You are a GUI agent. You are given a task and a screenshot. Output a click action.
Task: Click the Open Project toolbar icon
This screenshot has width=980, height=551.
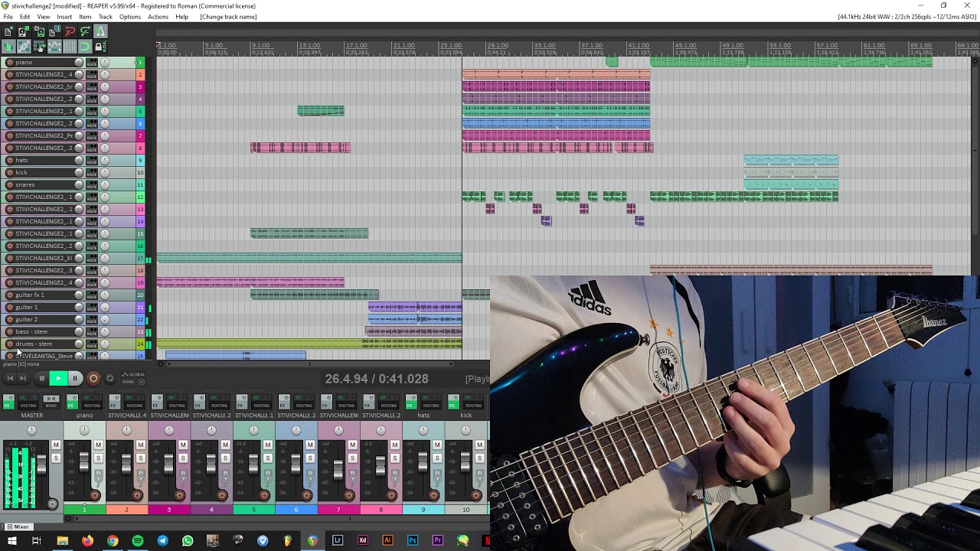(24, 31)
